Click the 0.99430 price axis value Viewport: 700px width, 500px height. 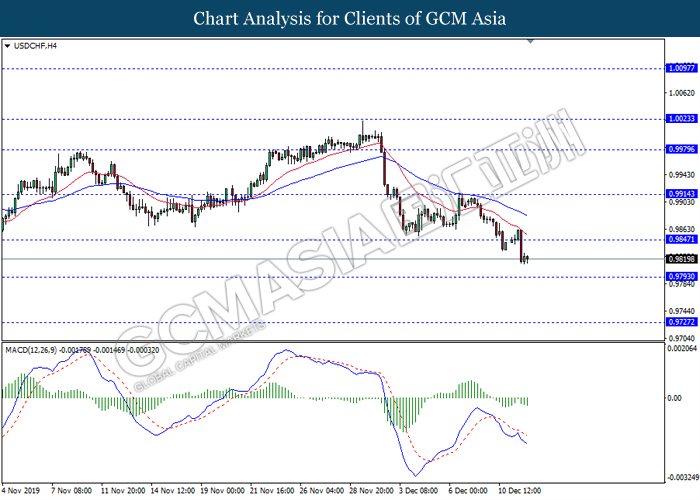coord(682,175)
